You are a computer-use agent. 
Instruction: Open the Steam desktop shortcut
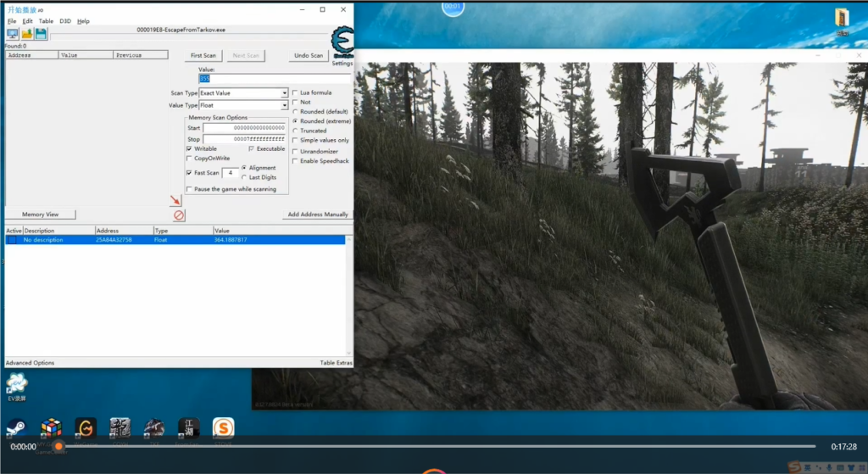pos(16,427)
